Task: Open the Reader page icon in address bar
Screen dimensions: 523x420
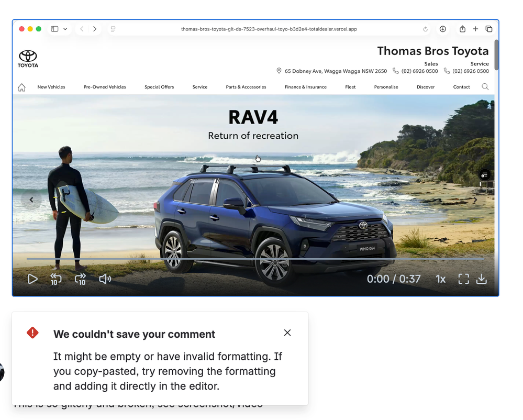Action: point(113,29)
